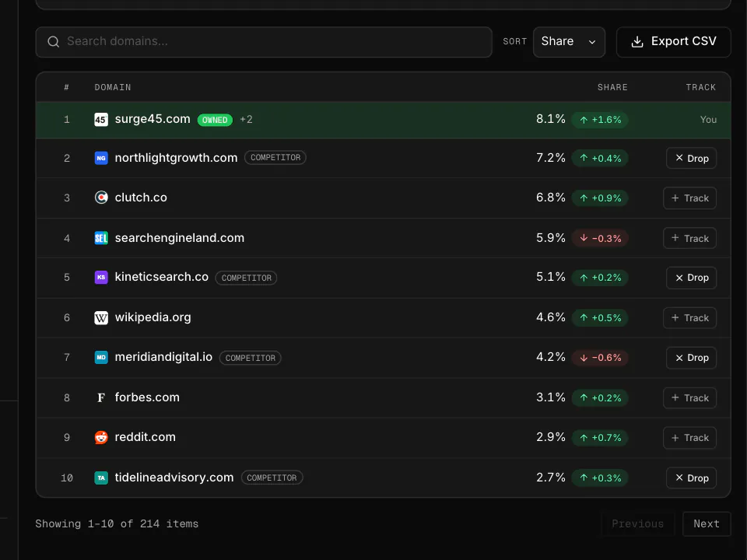Click the wikipedia.org W favicon
This screenshot has width=747, height=560.
pos(101,317)
